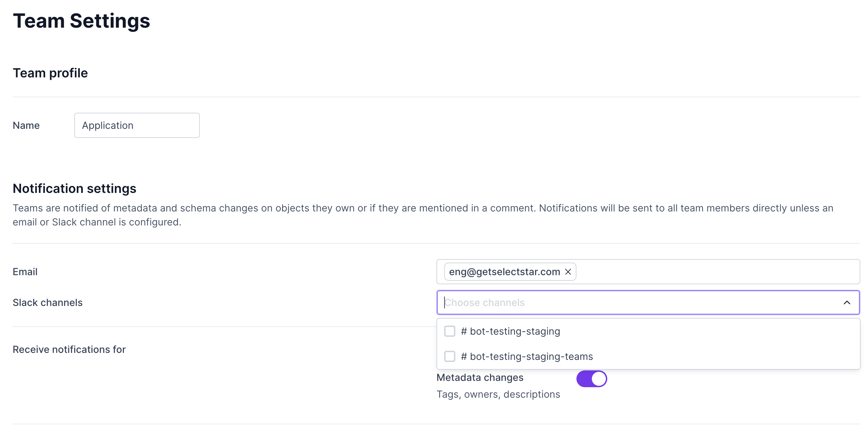Click the Email row label
This screenshot has height=432, width=868.
(x=25, y=272)
